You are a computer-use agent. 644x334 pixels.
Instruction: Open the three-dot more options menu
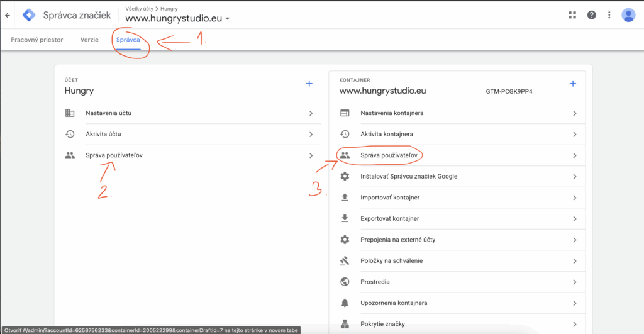(x=609, y=15)
